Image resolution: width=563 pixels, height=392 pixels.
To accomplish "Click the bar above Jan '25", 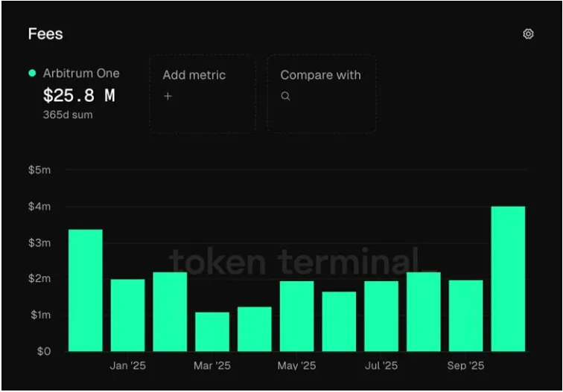I will (127, 315).
